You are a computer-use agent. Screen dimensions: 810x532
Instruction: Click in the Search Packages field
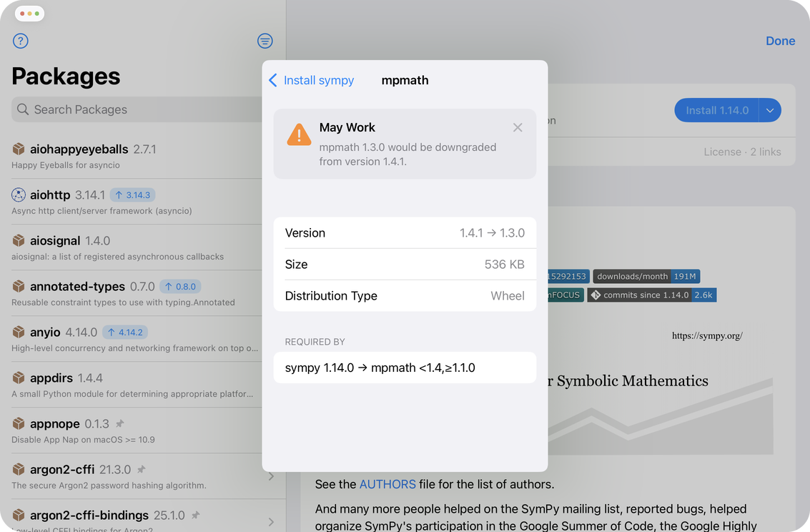(137, 109)
